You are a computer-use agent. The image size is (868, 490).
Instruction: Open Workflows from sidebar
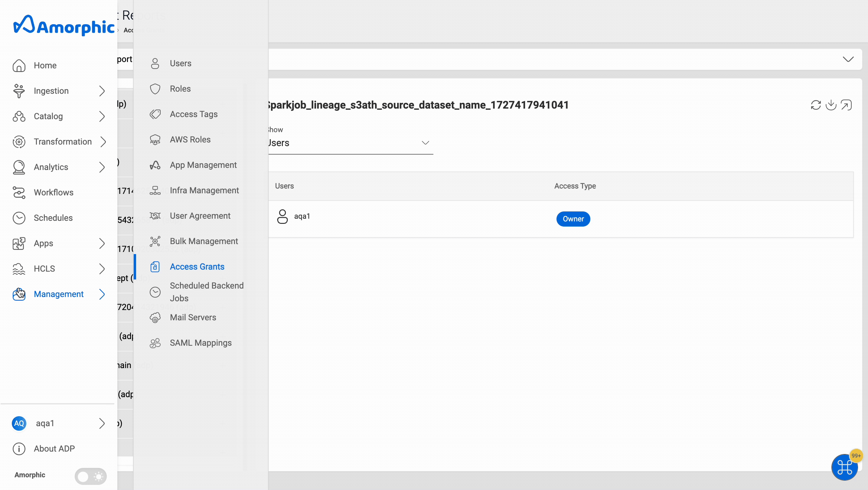54,192
